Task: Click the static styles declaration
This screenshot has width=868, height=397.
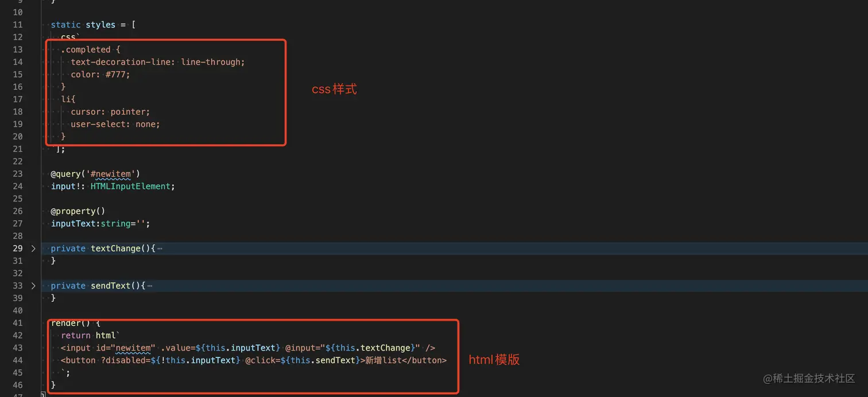Action: 83,25
